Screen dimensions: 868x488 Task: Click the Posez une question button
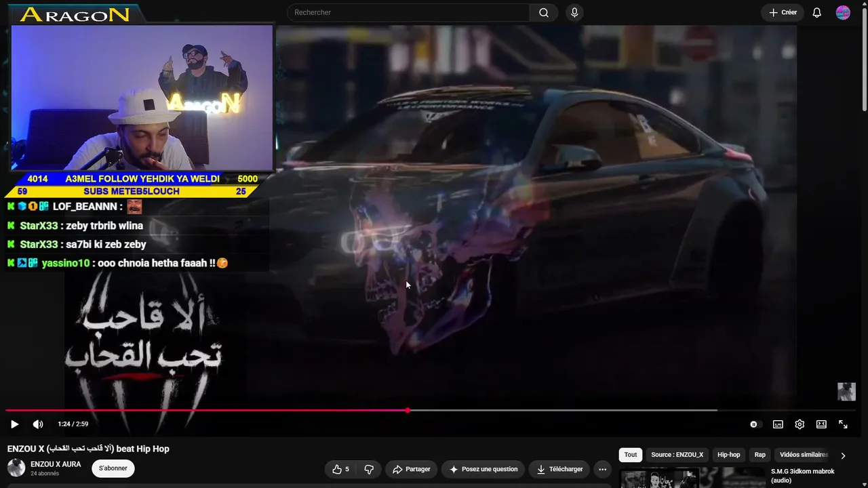[484, 469]
